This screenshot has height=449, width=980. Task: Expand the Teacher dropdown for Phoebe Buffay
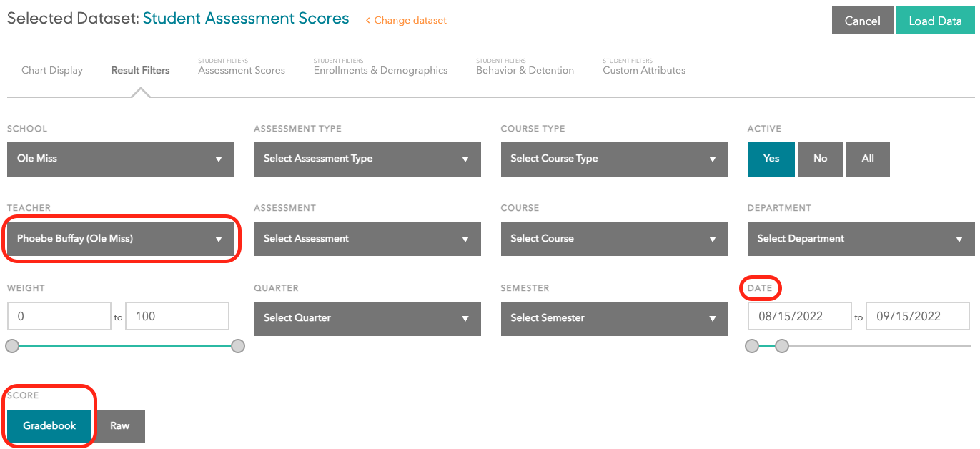click(x=120, y=239)
